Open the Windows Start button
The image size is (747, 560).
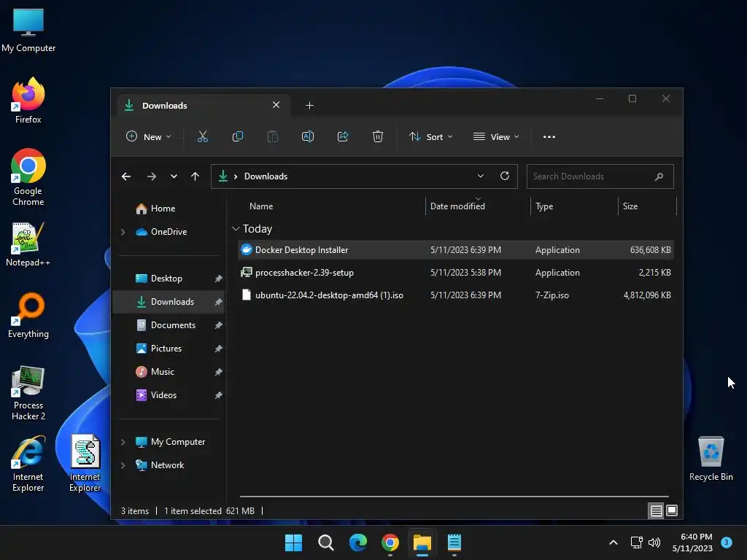click(x=293, y=542)
